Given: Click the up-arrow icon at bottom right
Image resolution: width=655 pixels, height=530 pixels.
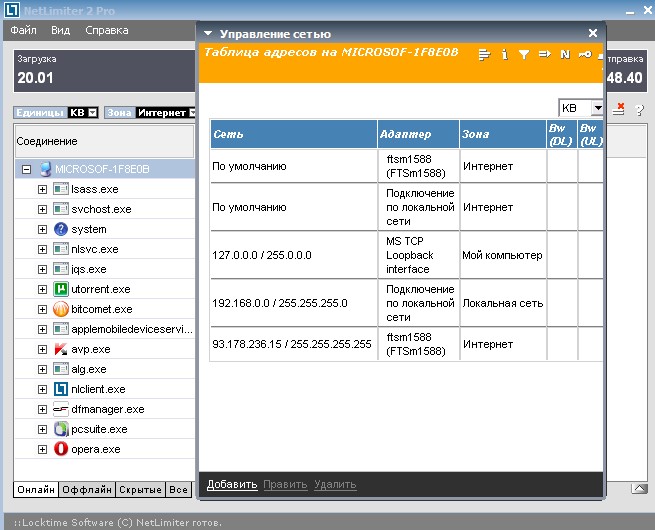Looking at the screenshot, I should point(639,488).
